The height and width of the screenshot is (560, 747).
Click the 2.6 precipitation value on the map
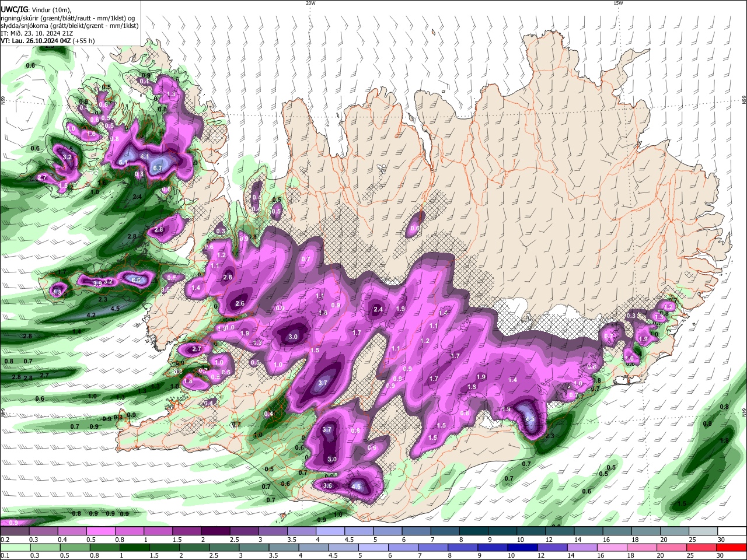[x=240, y=303]
